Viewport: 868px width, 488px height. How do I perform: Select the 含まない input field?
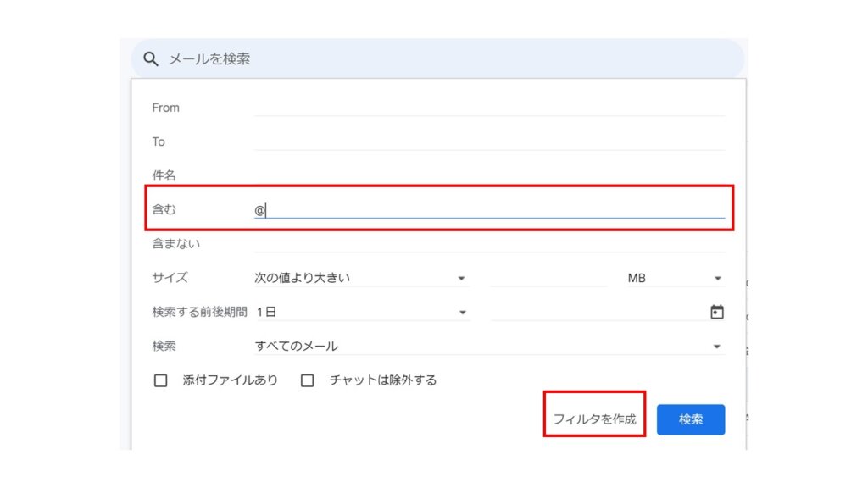point(489,244)
